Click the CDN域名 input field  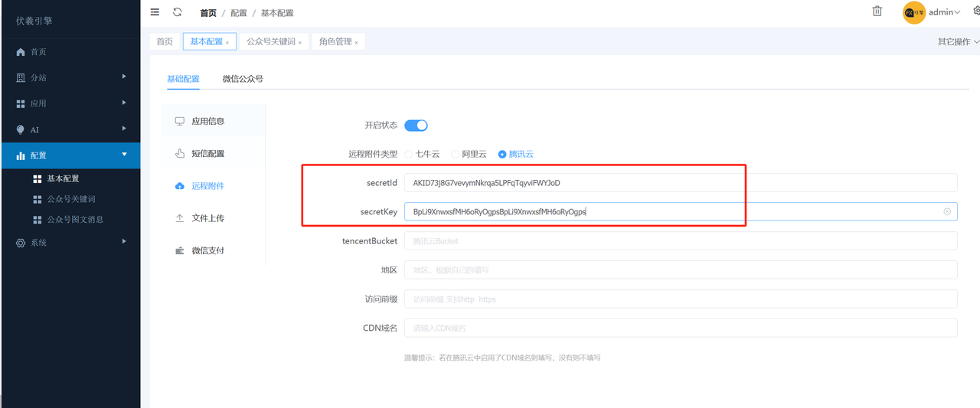coord(681,328)
